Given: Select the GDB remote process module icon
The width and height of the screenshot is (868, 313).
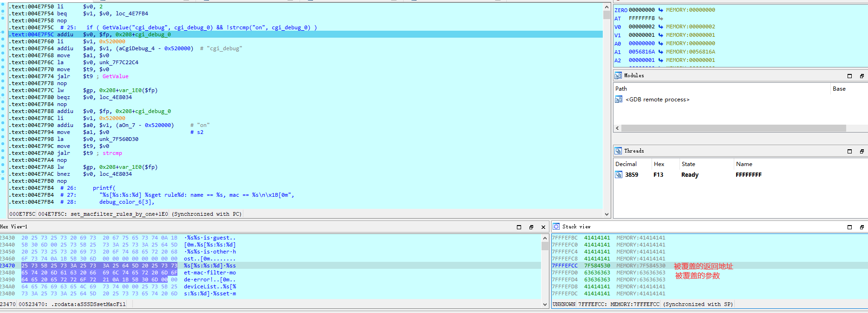Looking at the screenshot, I should point(619,99).
